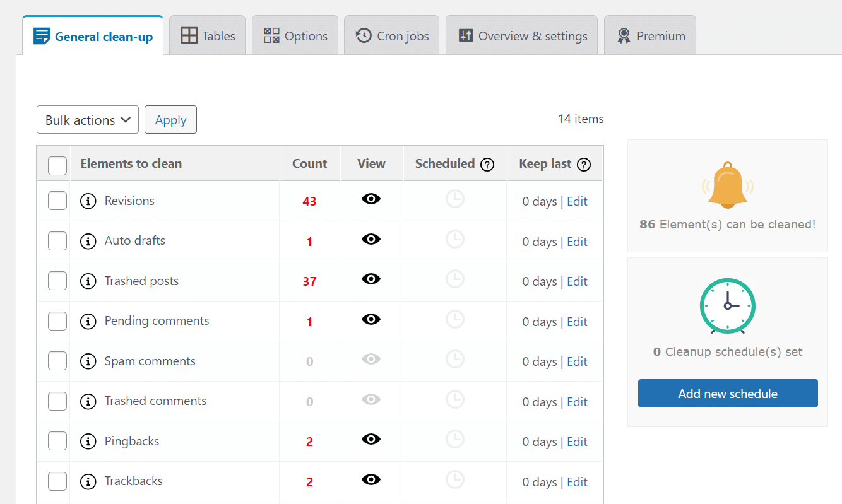Viewport: 842px width, 504px height.
Task: Click the green cleanup schedule clock icon
Action: tap(727, 306)
